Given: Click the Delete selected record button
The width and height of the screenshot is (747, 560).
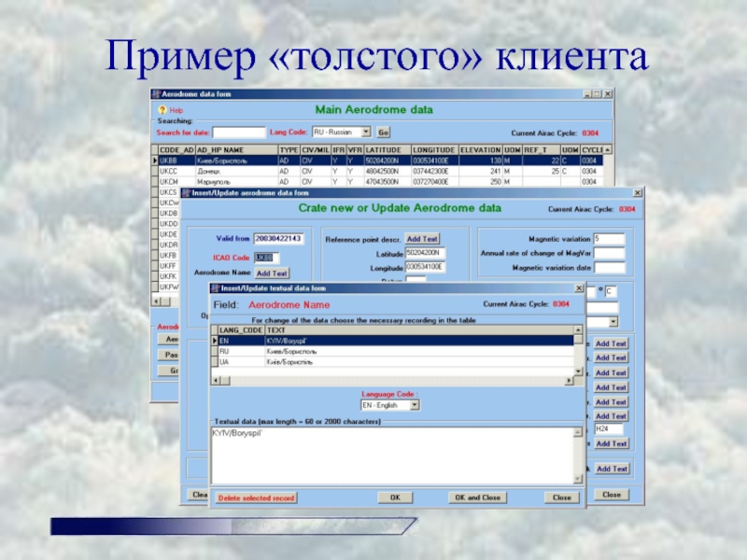Looking at the screenshot, I should (x=256, y=498).
